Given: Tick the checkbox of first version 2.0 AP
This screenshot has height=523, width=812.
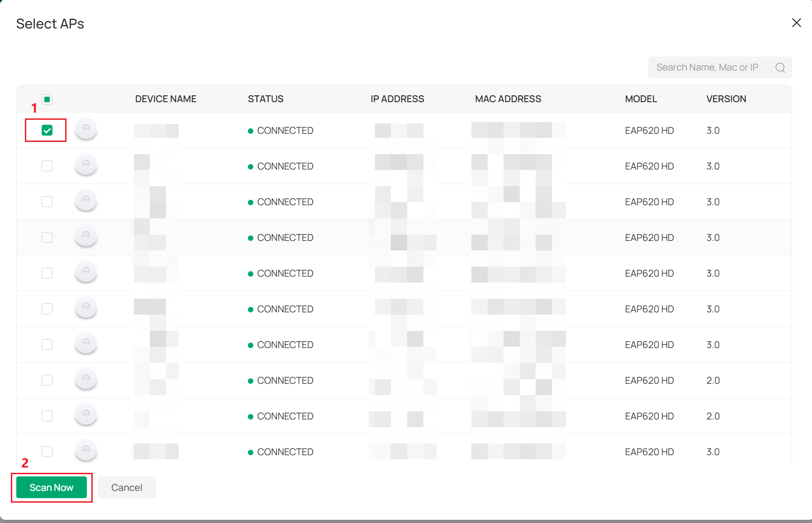Looking at the screenshot, I should coord(47,380).
